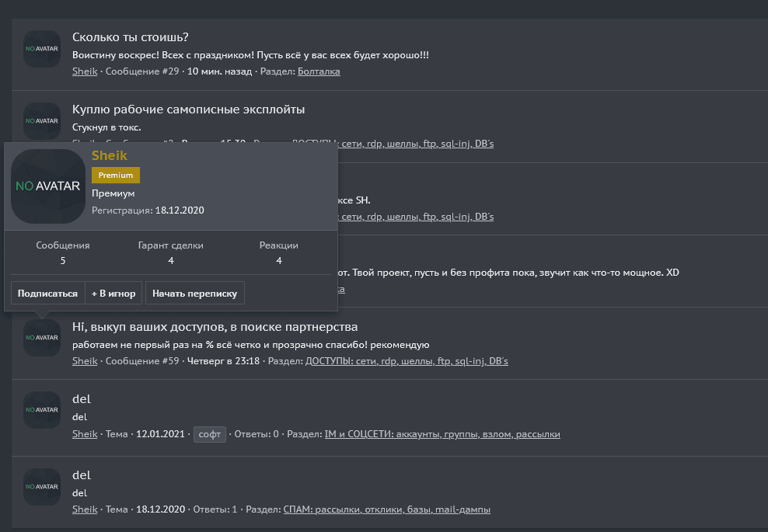The height and width of the screenshot is (532, 768).
Task: Click avatar of the del thread dated 12.01.2021
Action: point(42,410)
